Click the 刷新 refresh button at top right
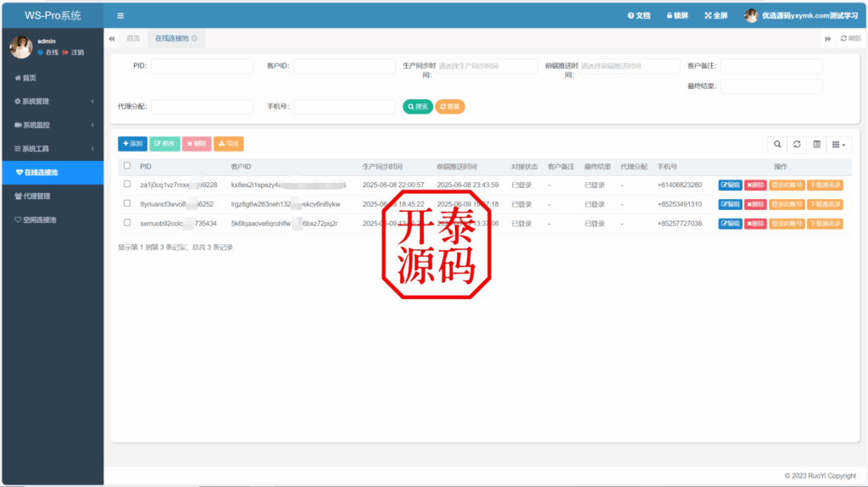 (851, 38)
